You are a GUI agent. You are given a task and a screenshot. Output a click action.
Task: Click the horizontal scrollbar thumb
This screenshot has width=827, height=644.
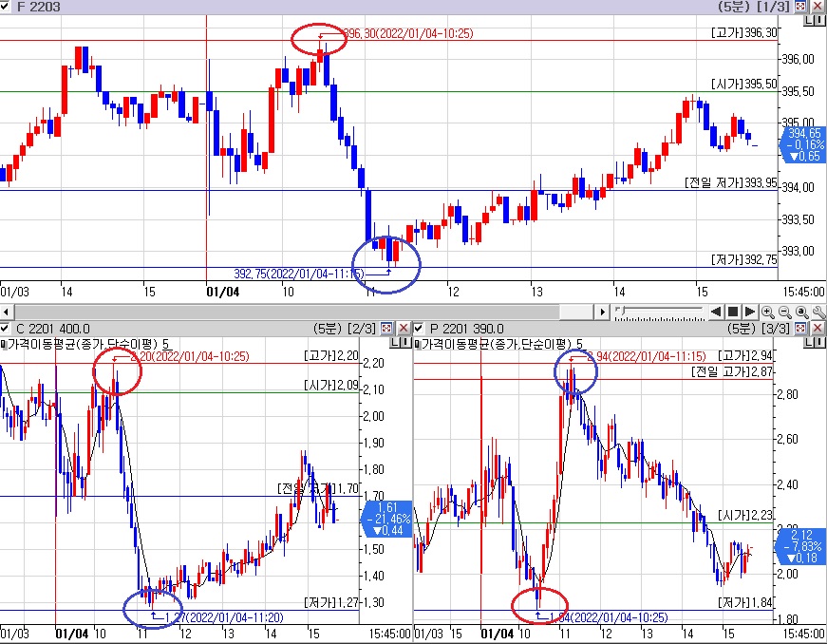pos(577,312)
